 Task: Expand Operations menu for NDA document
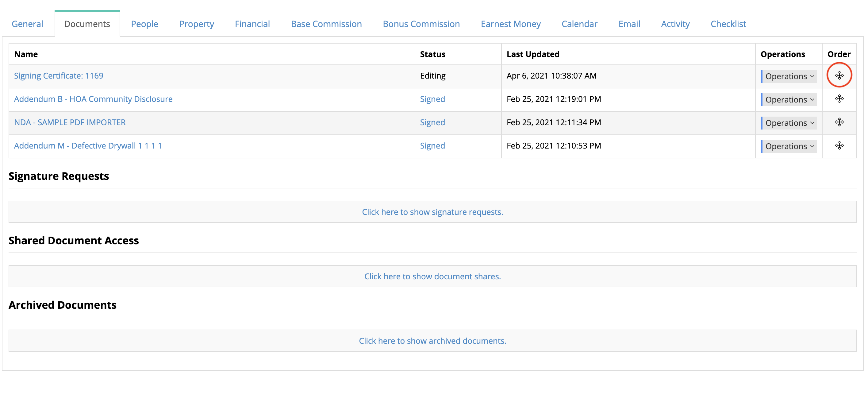pos(789,123)
